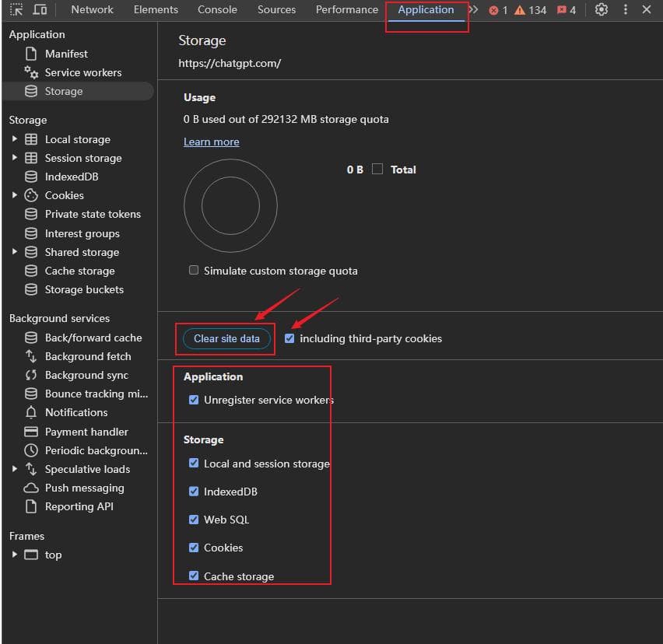
Task: Open DevTools settings gear
Action: click(602, 9)
